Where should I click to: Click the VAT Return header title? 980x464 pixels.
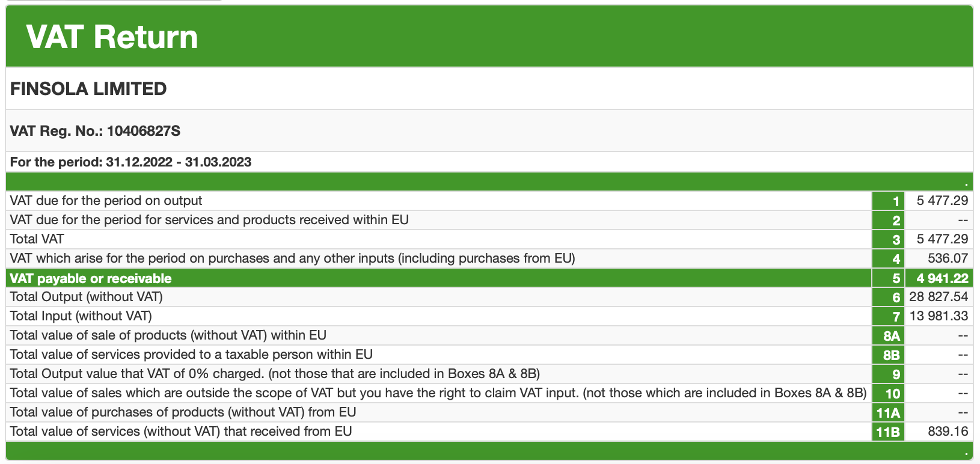[x=112, y=37]
